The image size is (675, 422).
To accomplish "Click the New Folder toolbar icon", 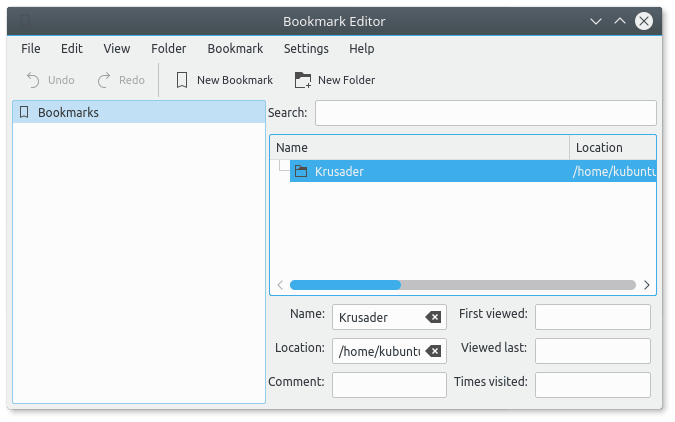I will [x=303, y=80].
